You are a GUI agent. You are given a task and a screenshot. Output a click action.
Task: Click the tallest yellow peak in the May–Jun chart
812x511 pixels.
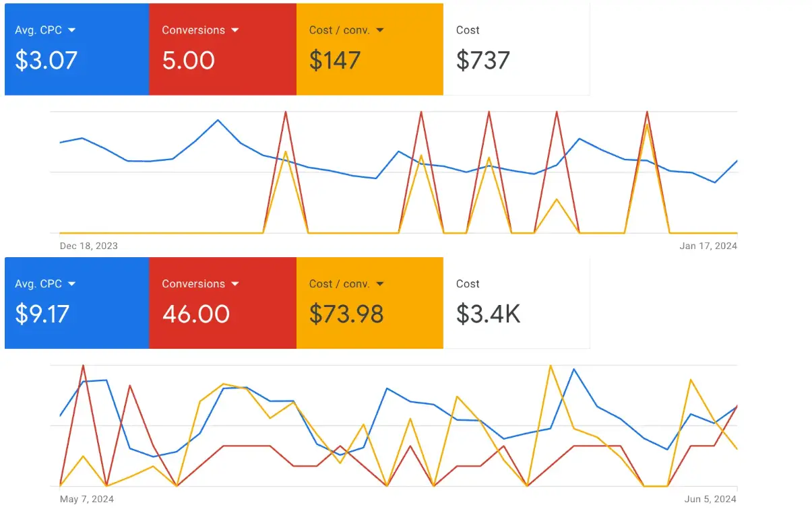[x=551, y=366]
